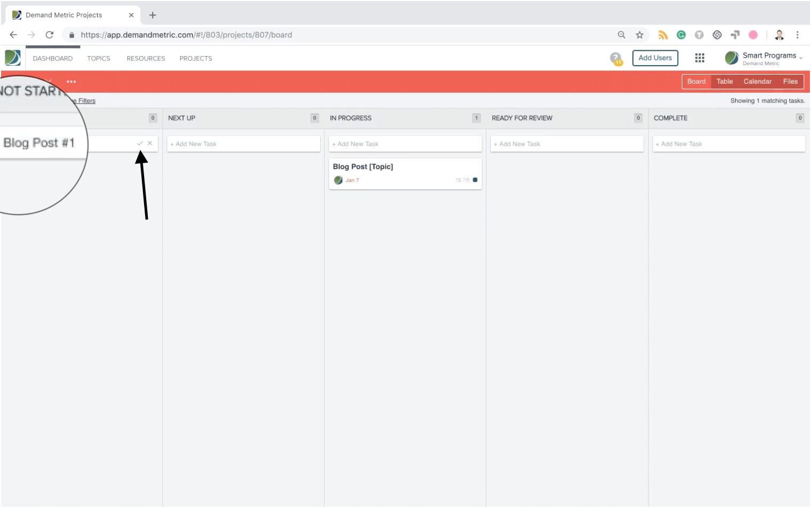Image resolution: width=812 pixels, height=509 pixels.
Task: Click the browser forward arrow
Action: point(31,35)
